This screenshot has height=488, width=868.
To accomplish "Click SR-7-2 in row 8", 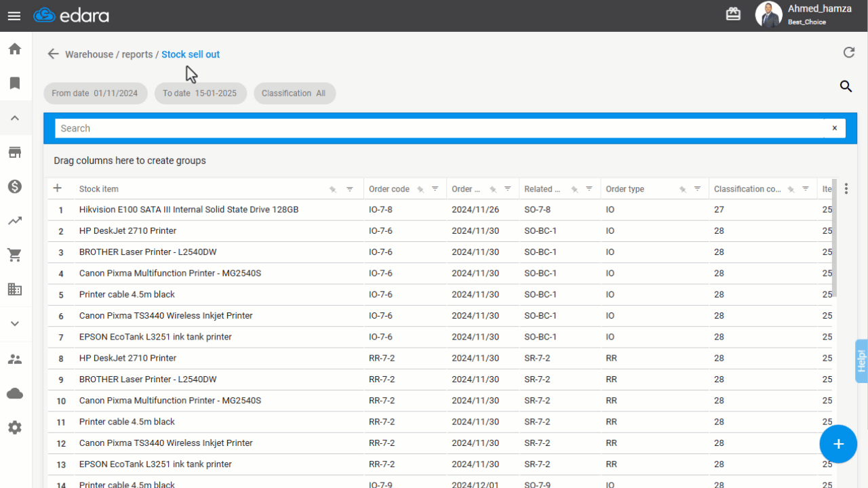I will point(537,358).
